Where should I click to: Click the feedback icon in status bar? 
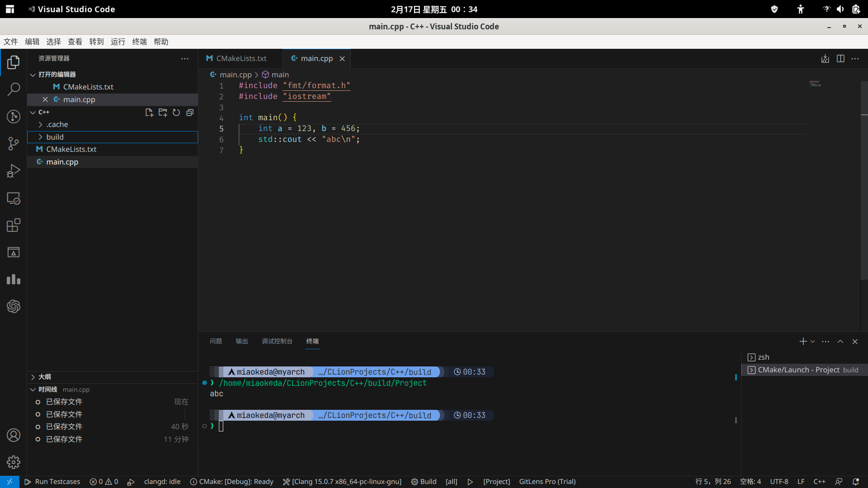click(x=839, y=482)
